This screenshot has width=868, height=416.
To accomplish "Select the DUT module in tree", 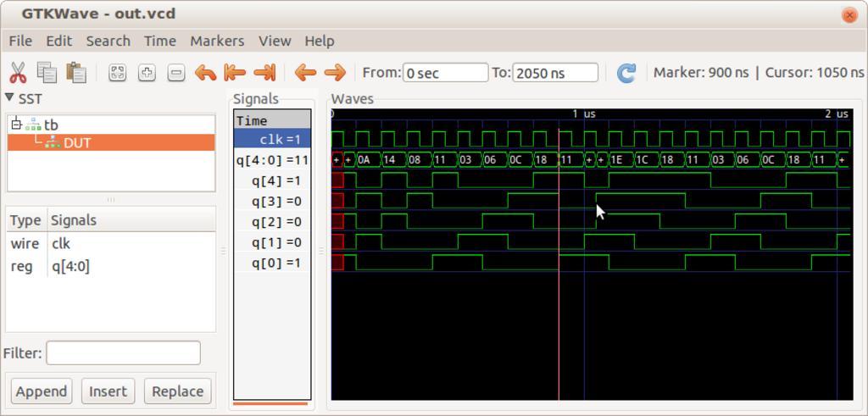I will pyautogui.click(x=76, y=142).
